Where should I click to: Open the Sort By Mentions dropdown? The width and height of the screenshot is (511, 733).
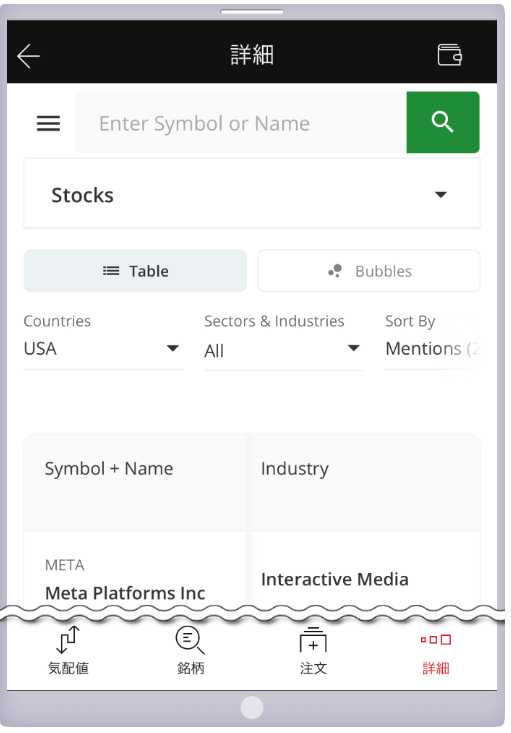432,349
